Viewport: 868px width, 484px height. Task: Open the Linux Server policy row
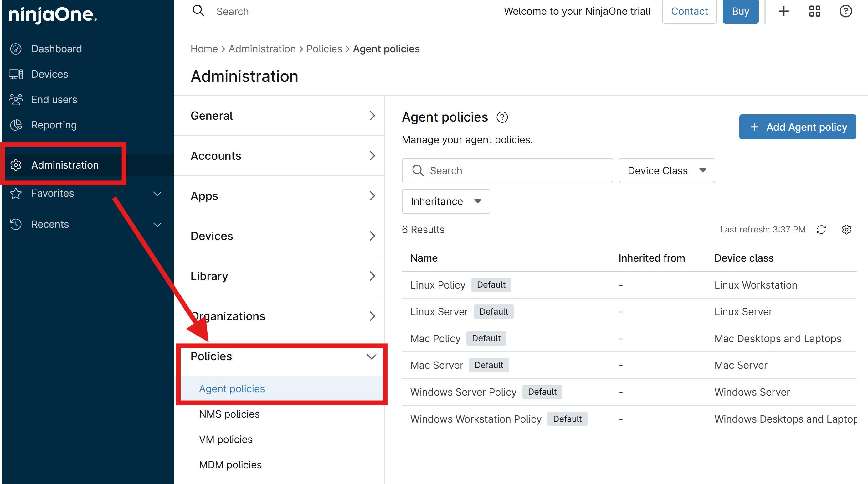(x=629, y=312)
